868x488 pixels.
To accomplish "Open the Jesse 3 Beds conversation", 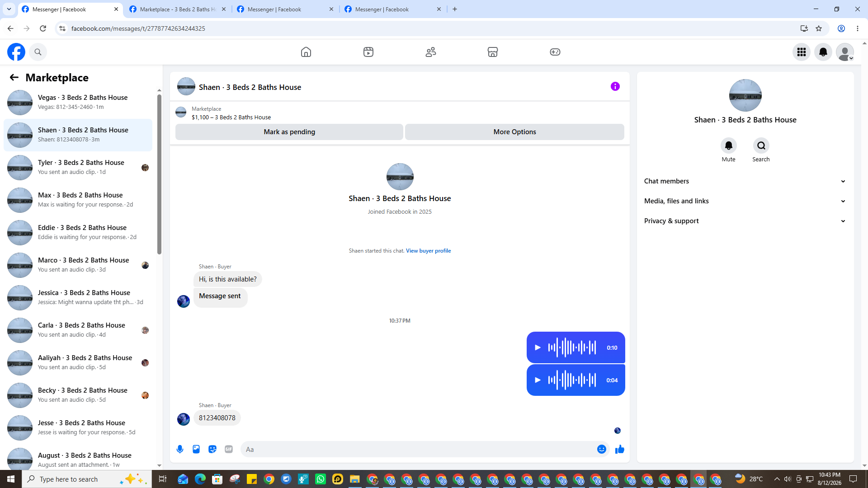I will [78, 428].
